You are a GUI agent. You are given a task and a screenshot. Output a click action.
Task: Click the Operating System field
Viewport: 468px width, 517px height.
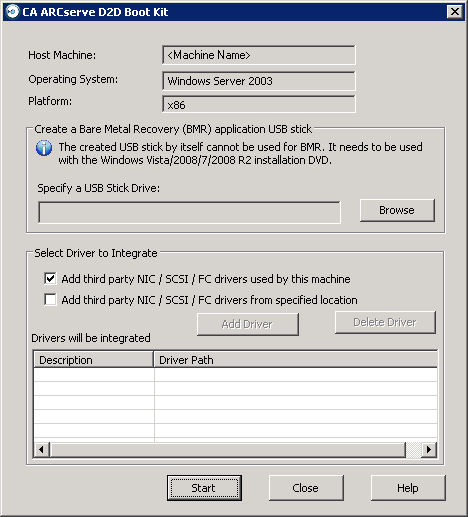coord(259,81)
